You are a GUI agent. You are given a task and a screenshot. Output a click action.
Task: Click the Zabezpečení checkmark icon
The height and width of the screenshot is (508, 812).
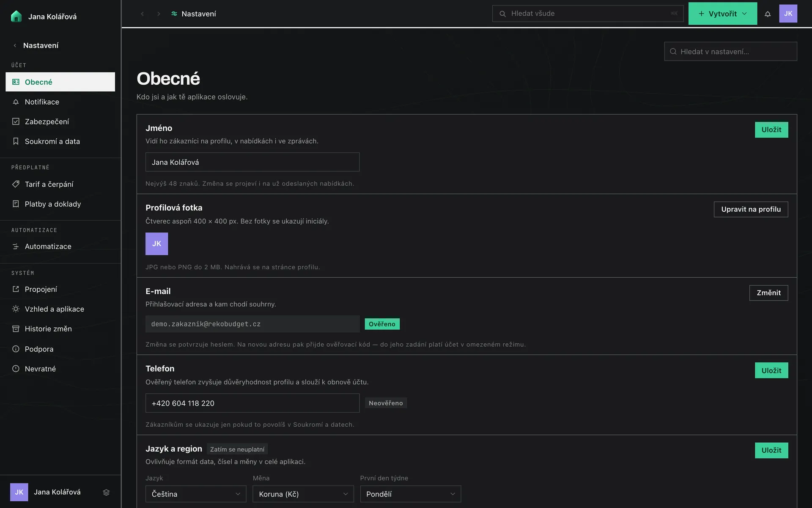16,121
